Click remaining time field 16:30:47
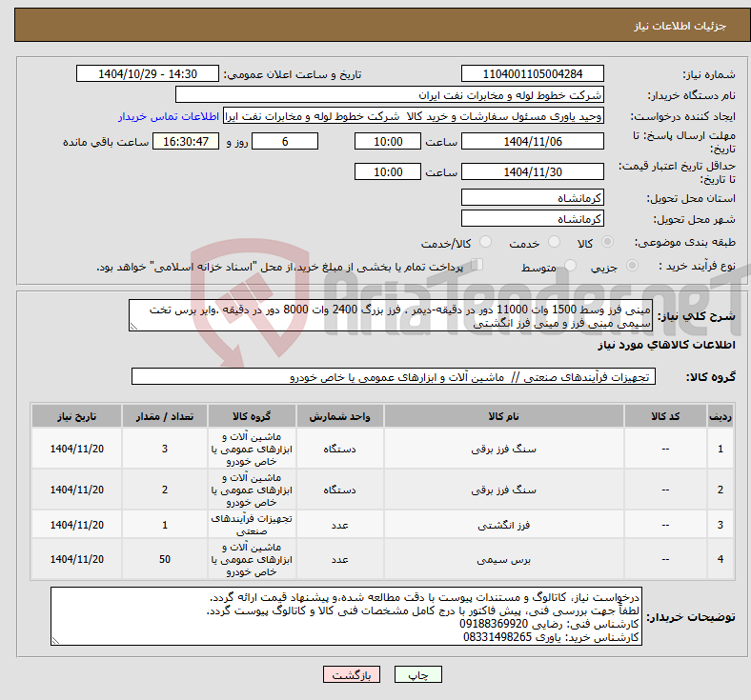This screenshot has width=751, height=700. click(186, 142)
